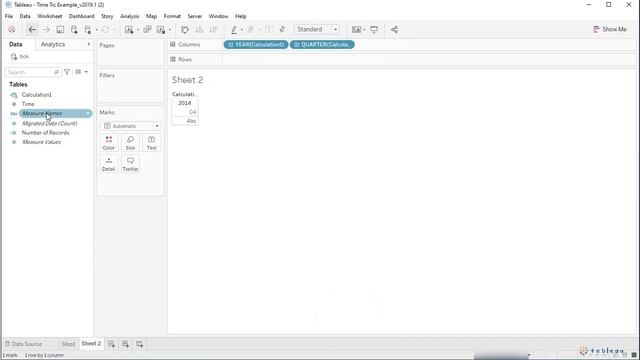Open the Dashboard menu
Screen dimensions: 640x360
pos(82,16)
